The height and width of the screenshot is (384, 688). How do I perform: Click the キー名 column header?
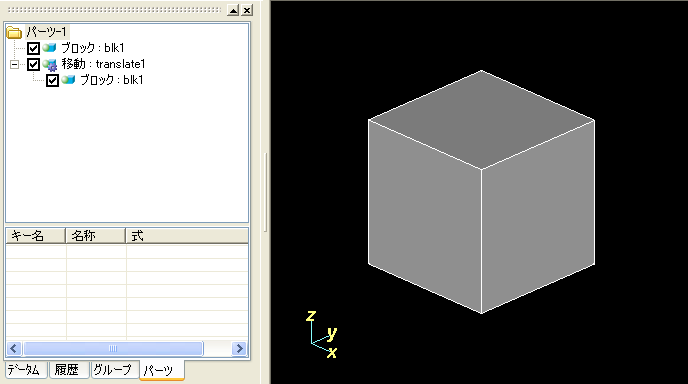36,236
